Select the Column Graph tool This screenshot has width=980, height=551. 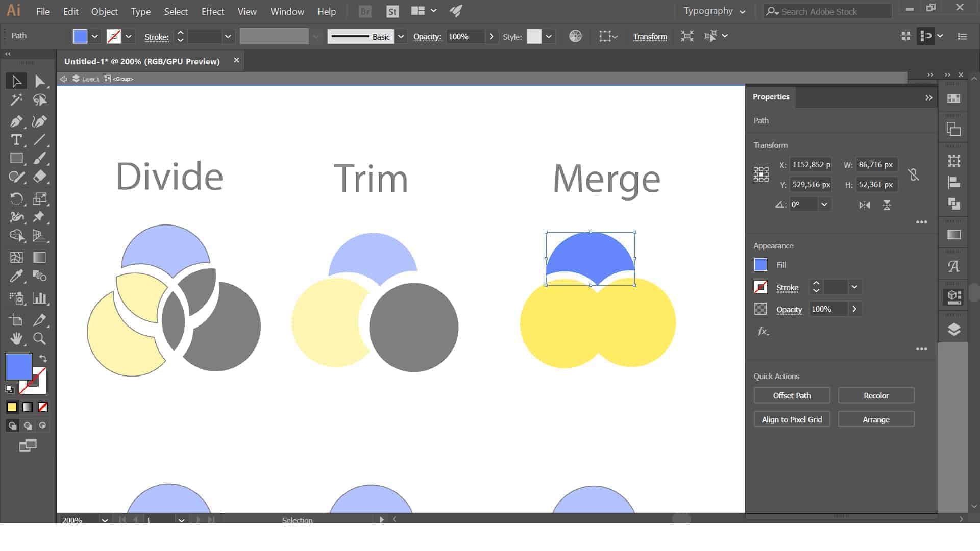click(40, 298)
